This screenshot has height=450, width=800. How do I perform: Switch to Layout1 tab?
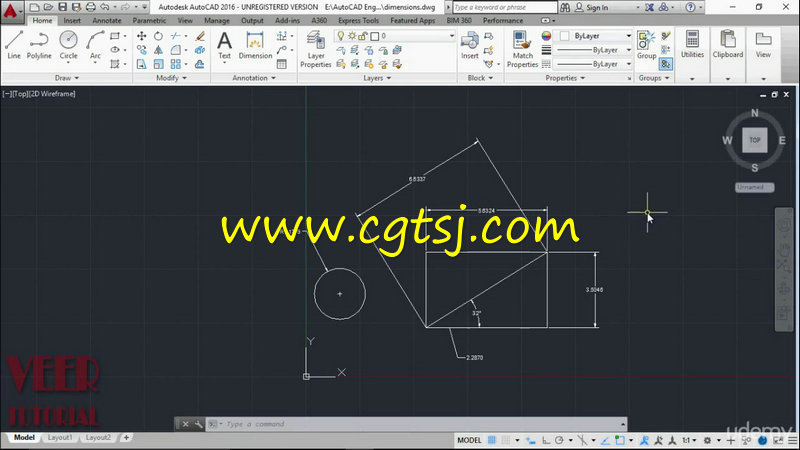click(60, 438)
